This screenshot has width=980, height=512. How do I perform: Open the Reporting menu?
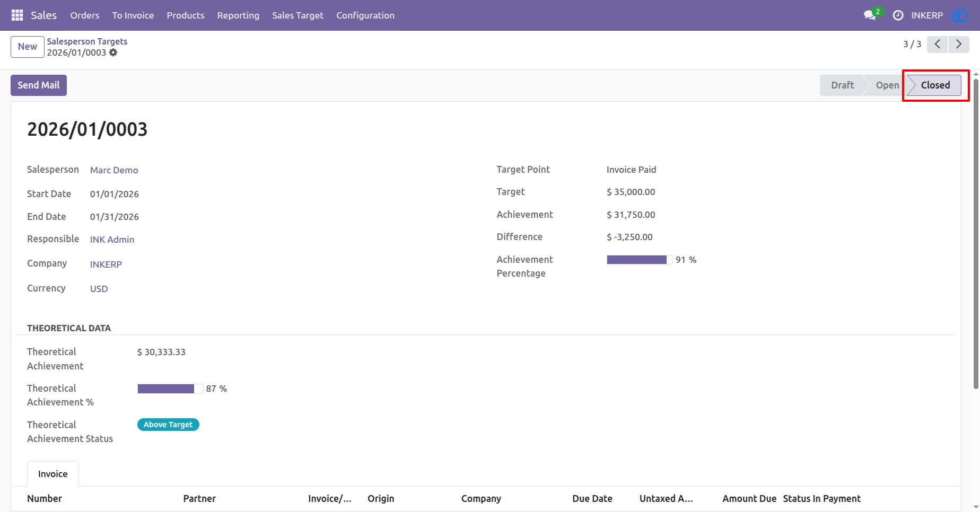click(x=238, y=15)
